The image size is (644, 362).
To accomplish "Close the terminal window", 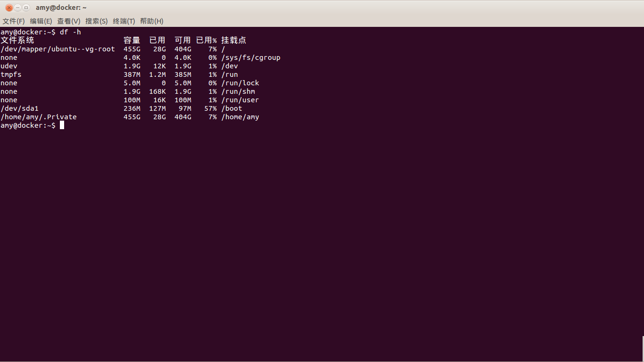I will pos(9,8).
